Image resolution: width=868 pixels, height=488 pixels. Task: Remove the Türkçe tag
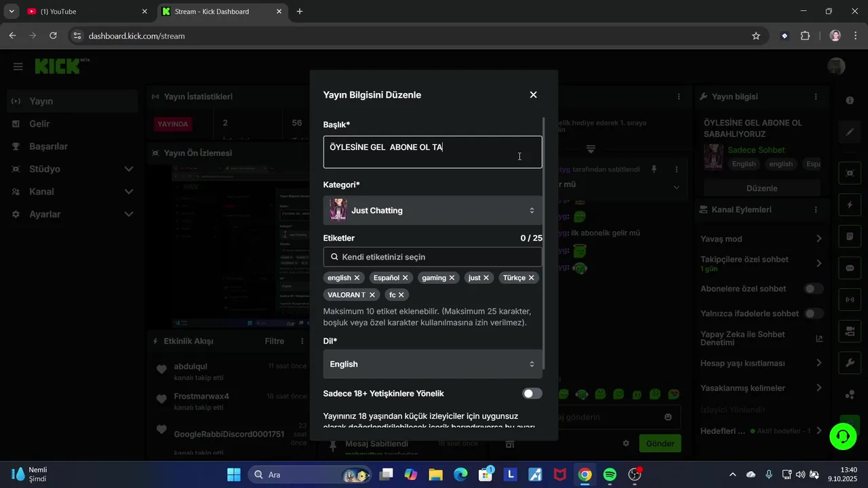click(x=532, y=278)
